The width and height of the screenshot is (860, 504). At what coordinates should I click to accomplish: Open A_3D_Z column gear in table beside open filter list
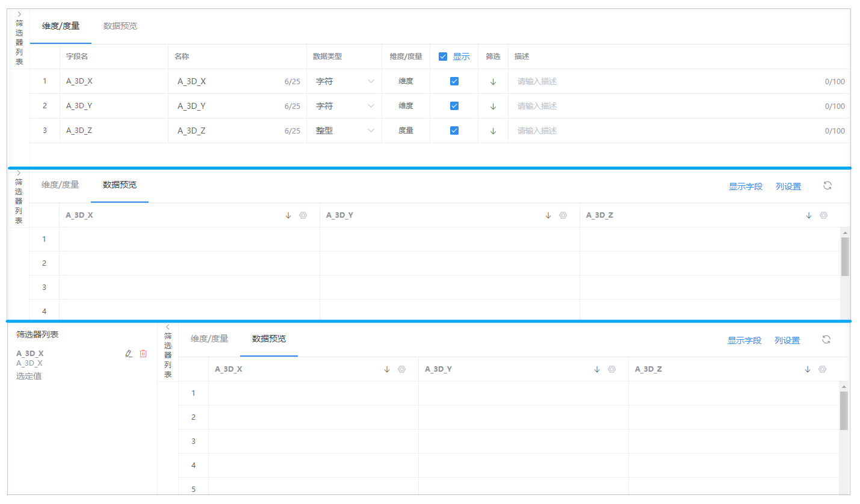(x=822, y=369)
